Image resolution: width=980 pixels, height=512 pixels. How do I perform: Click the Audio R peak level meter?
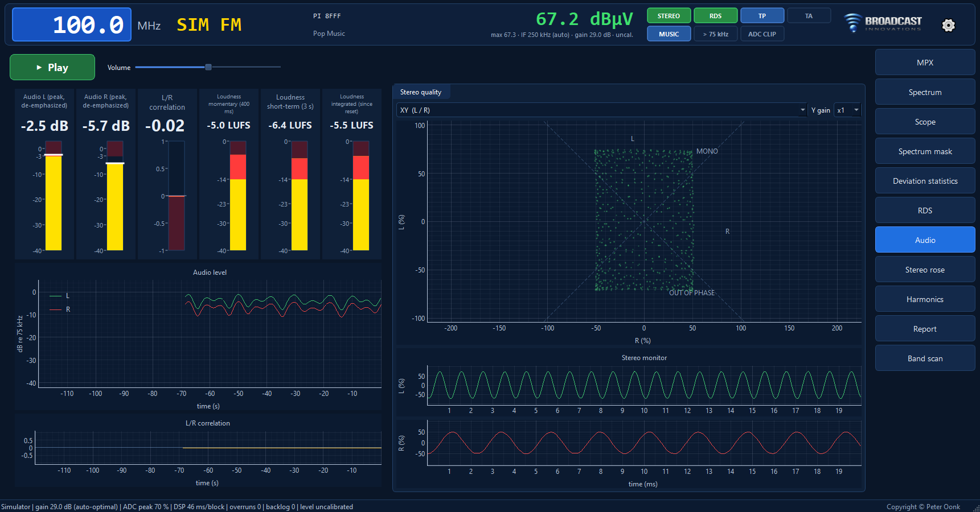[115, 196]
